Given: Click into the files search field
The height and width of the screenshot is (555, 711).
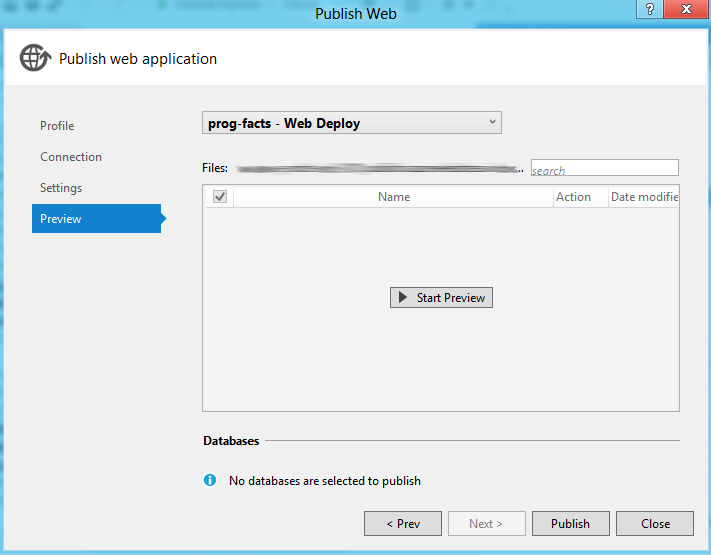Looking at the screenshot, I should [605, 168].
